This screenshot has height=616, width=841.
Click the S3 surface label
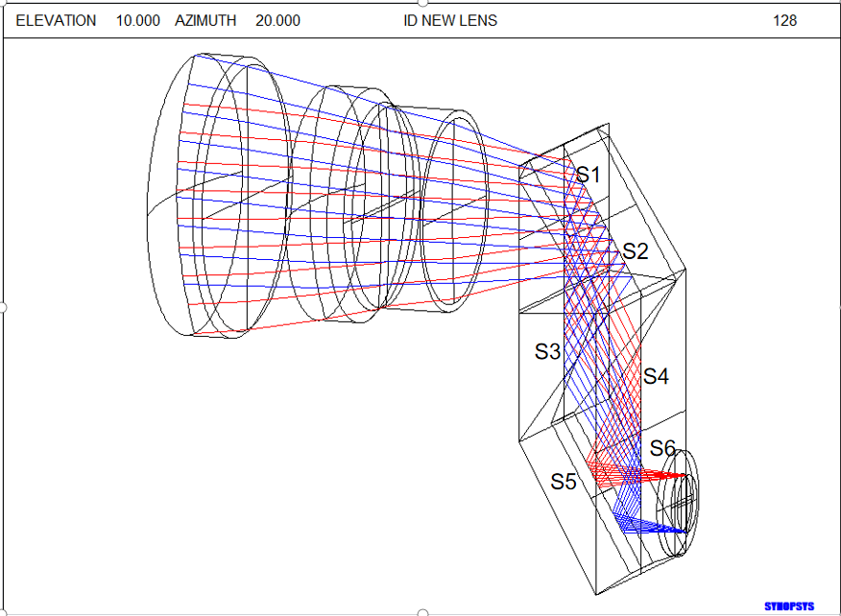coord(547,352)
